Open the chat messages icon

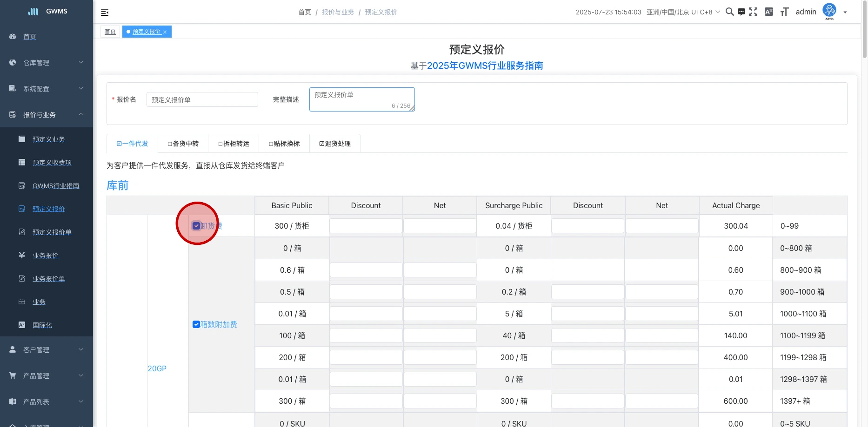pos(741,12)
